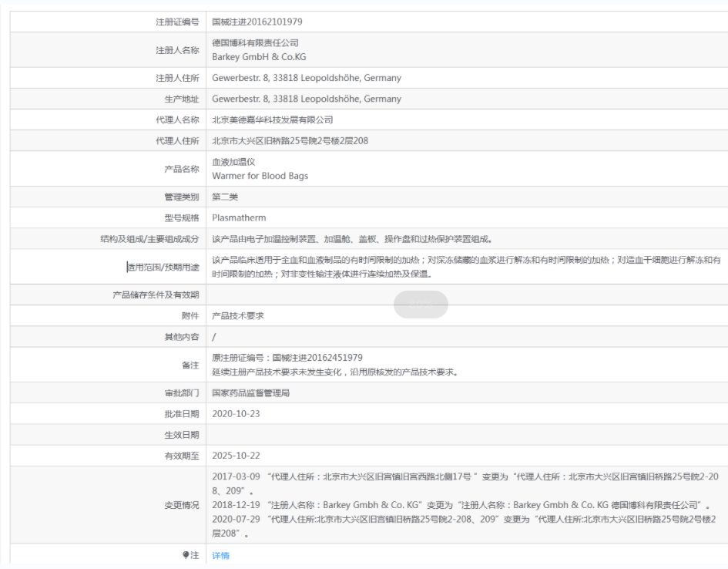
Task: Click the expiry date 2025-10-22
Action: 234,456
